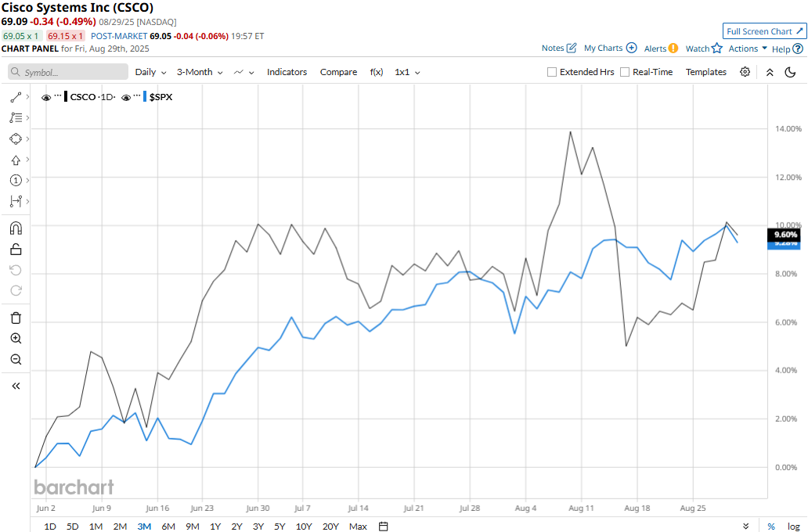The height and width of the screenshot is (532, 808).
Task: Click the Symbol search field
Action: coord(68,72)
